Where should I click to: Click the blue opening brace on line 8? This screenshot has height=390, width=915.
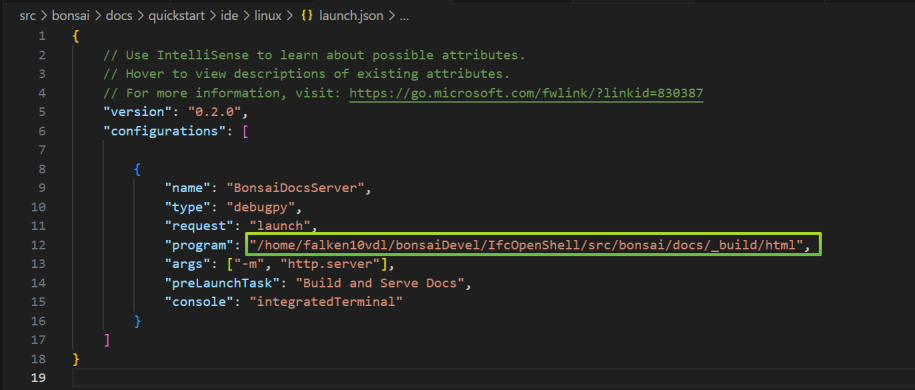point(137,169)
